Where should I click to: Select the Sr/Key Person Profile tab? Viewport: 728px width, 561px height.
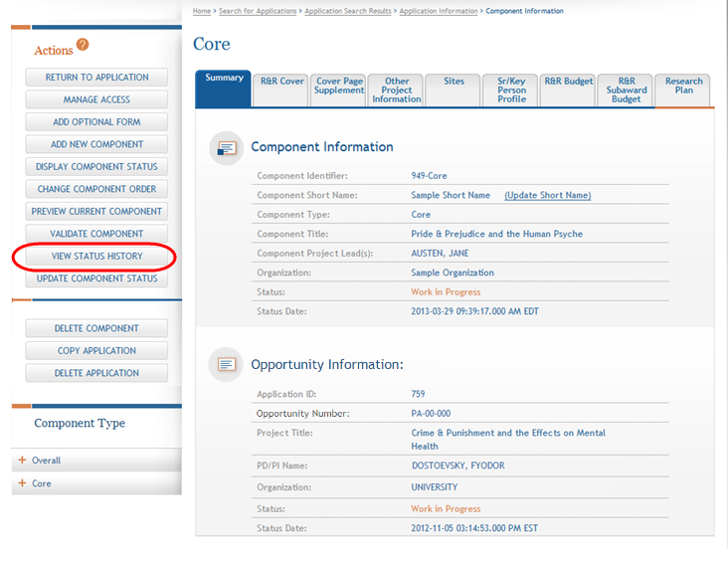(x=511, y=90)
